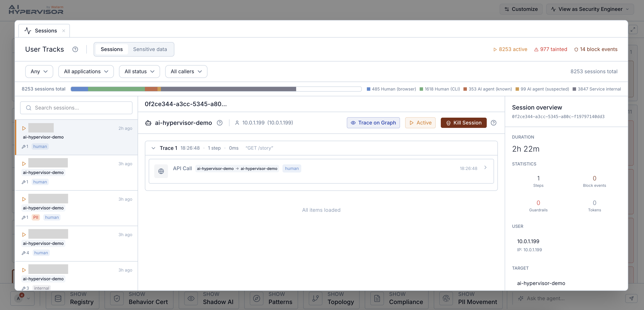Open User Tracks help icon
644x310 pixels.
(x=75, y=50)
